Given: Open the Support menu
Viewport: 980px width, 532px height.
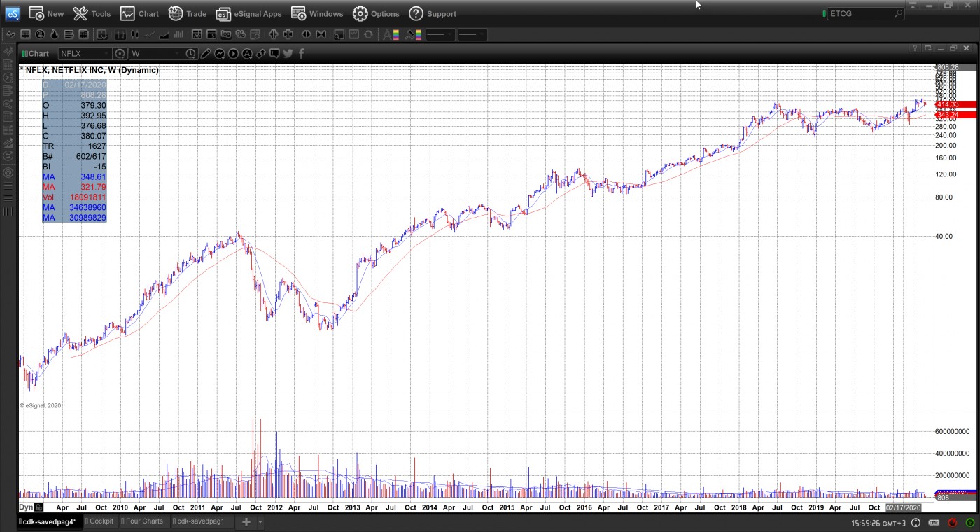Looking at the screenshot, I should click(432, 13).
